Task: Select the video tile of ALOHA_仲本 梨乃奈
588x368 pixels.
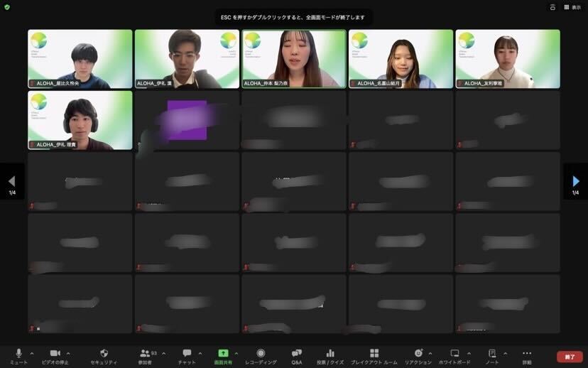Action: 293,58
